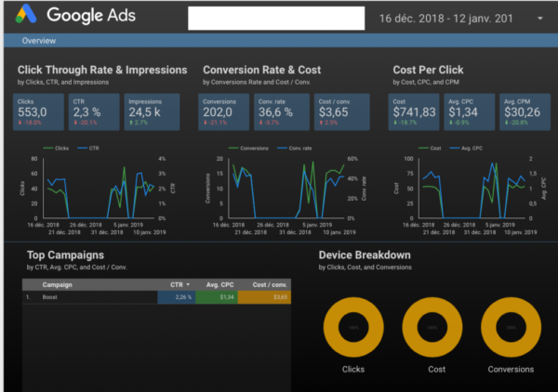Click the Cost / conv. table column header

tap(264, 284)
